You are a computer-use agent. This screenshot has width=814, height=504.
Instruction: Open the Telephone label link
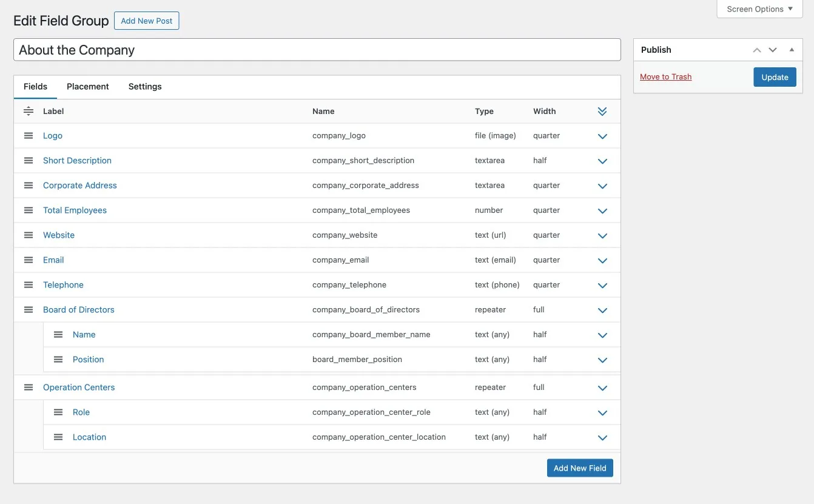click(x=63, y=285)
